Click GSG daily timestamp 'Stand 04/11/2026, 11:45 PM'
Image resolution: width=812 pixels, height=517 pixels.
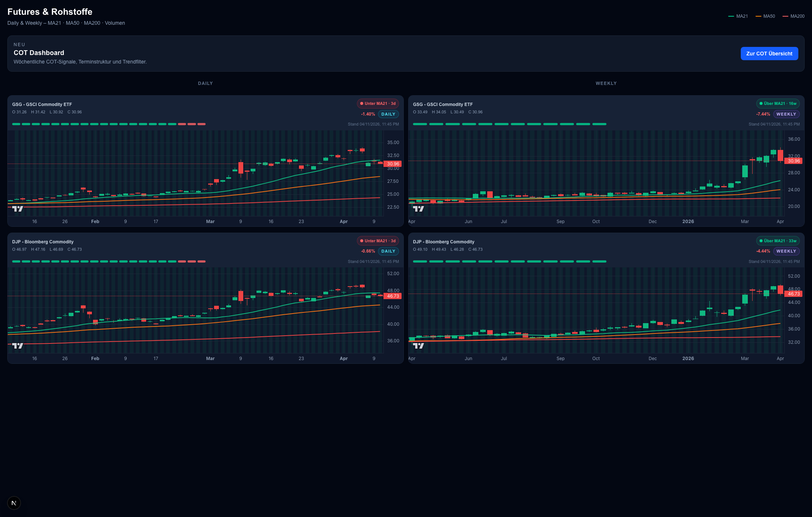point(373,124)
